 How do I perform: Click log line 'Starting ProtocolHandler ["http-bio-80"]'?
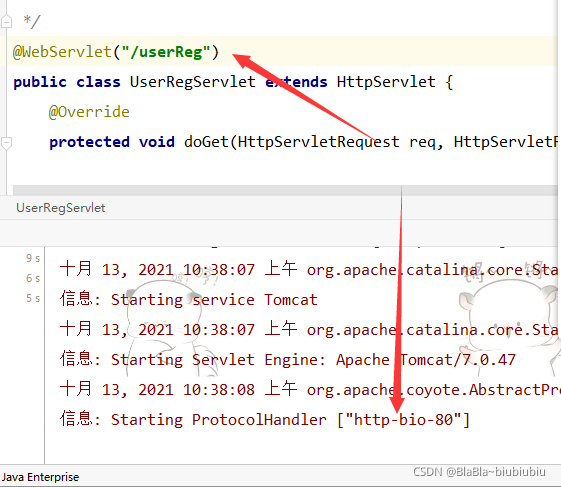tap(265, 419)
